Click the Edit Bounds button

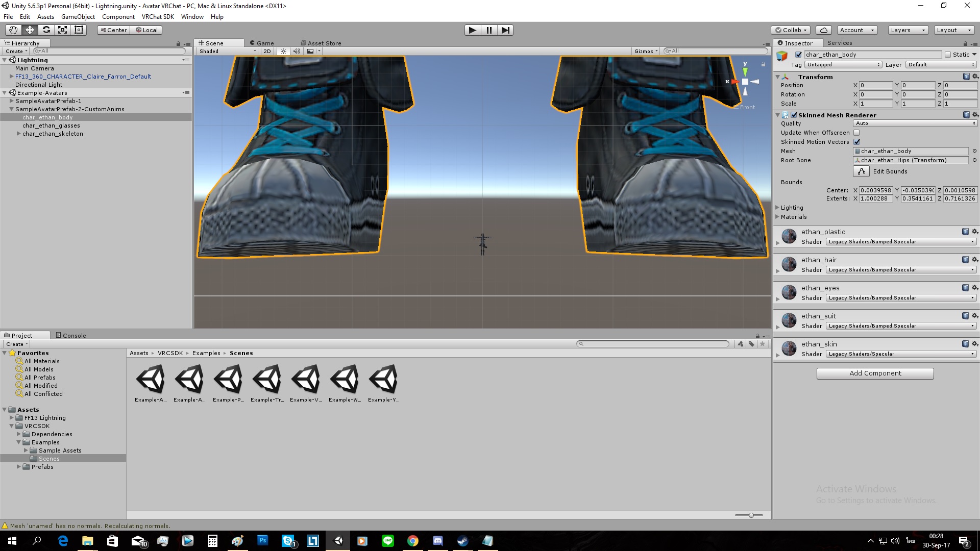pyautogui.click(x=861, y=171)
